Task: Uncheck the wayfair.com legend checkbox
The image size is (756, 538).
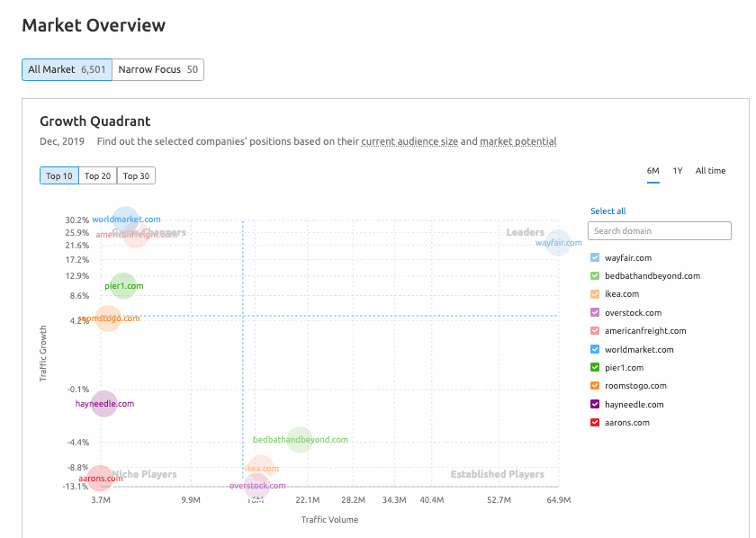Action: 595,258
